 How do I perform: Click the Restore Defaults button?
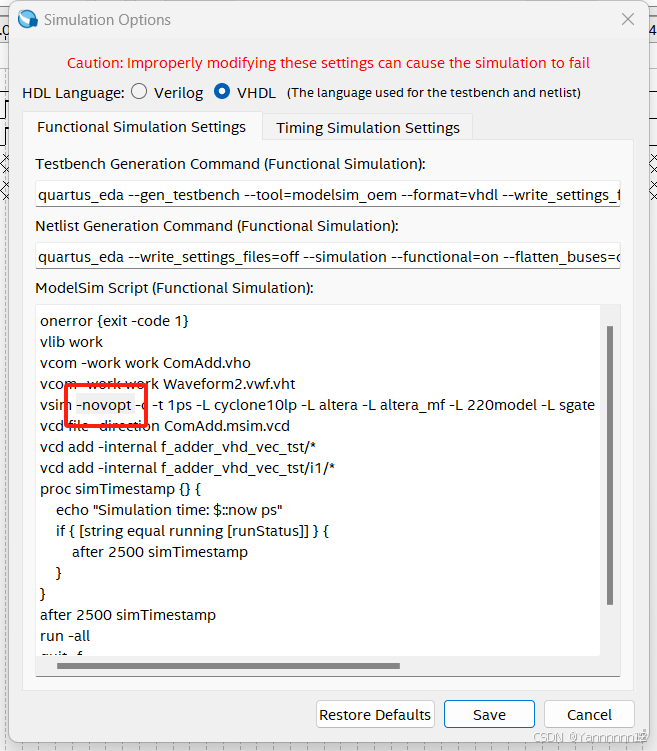pos(375,715)
